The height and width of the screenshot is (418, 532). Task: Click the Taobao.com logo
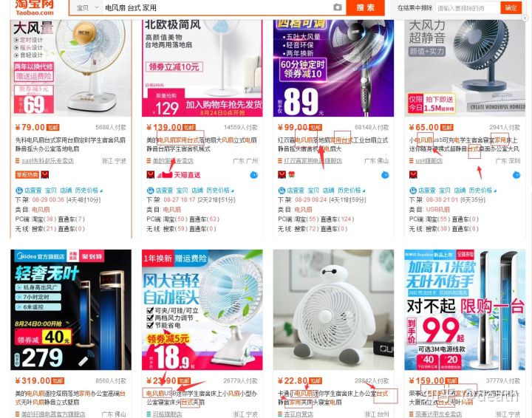[x=34, y=7]
